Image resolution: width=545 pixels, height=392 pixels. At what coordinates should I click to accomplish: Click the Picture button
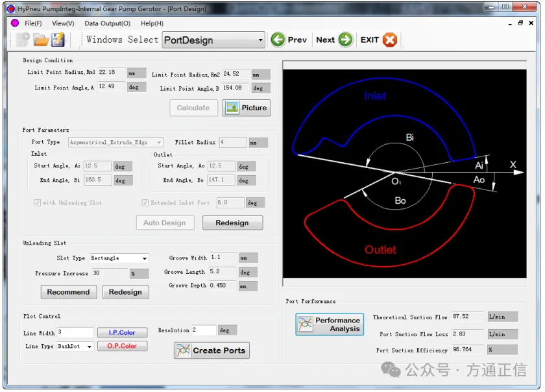click(247, 108)
